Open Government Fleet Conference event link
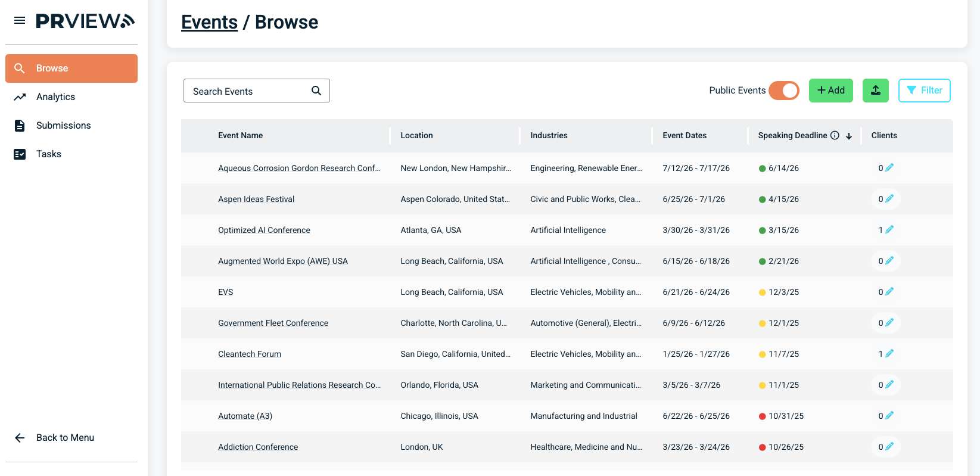The height and width of the screenshot is (476, 980). [273, 323]
